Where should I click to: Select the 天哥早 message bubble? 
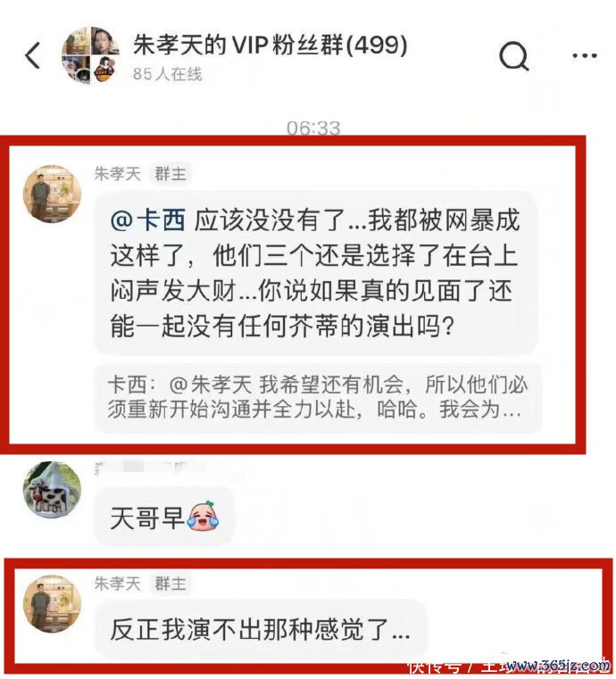(x=163, y=517)
